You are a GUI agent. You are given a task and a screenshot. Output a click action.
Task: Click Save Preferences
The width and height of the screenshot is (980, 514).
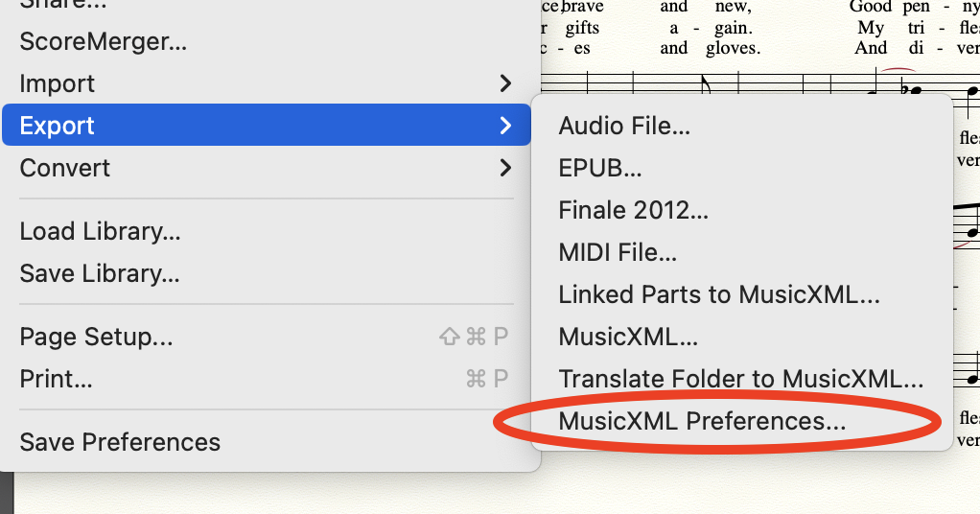pos(120,442)
